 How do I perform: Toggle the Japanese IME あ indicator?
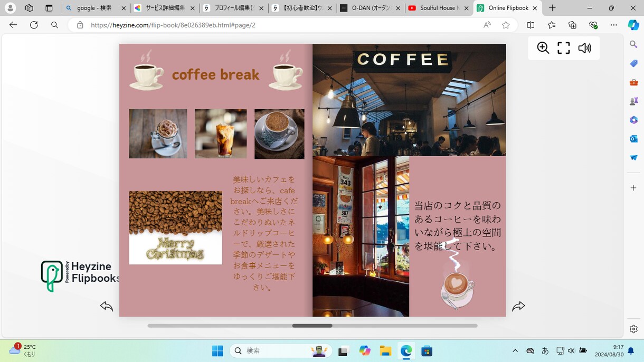tap(545, 351)
